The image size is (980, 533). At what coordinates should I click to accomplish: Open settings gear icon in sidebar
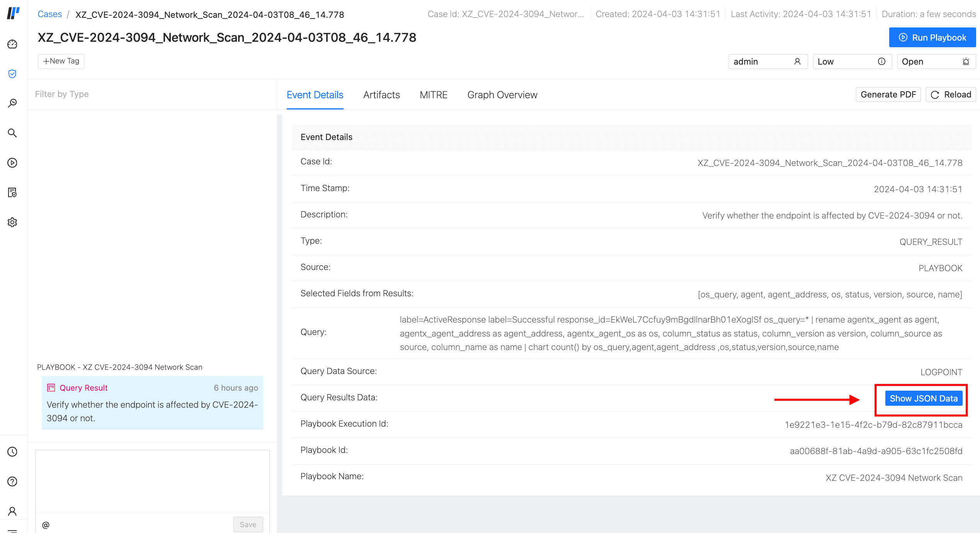(12, 222)
